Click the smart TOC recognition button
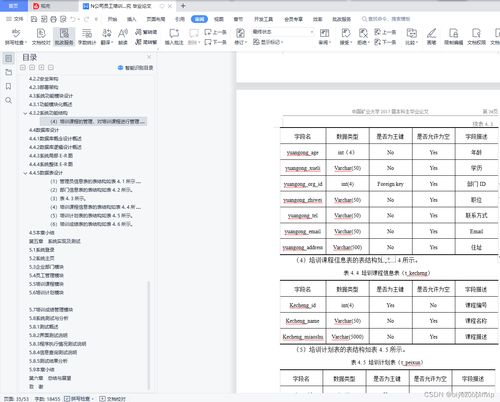Image resolution: width=500 pixels, height=402 pixels. click(135, 68)
